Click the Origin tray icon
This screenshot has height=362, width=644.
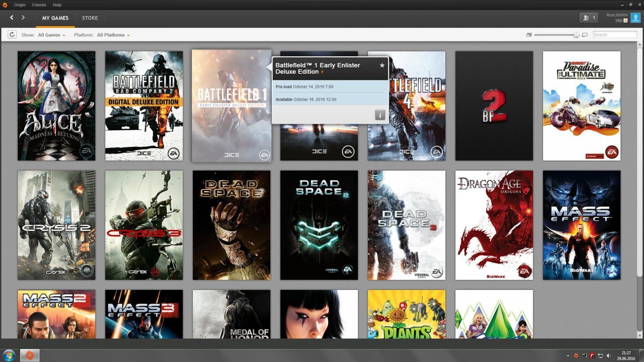(576, 356)
